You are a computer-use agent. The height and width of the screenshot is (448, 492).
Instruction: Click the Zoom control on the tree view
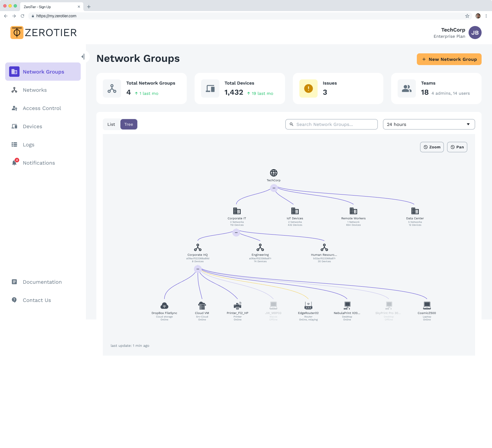pos(432,147)
